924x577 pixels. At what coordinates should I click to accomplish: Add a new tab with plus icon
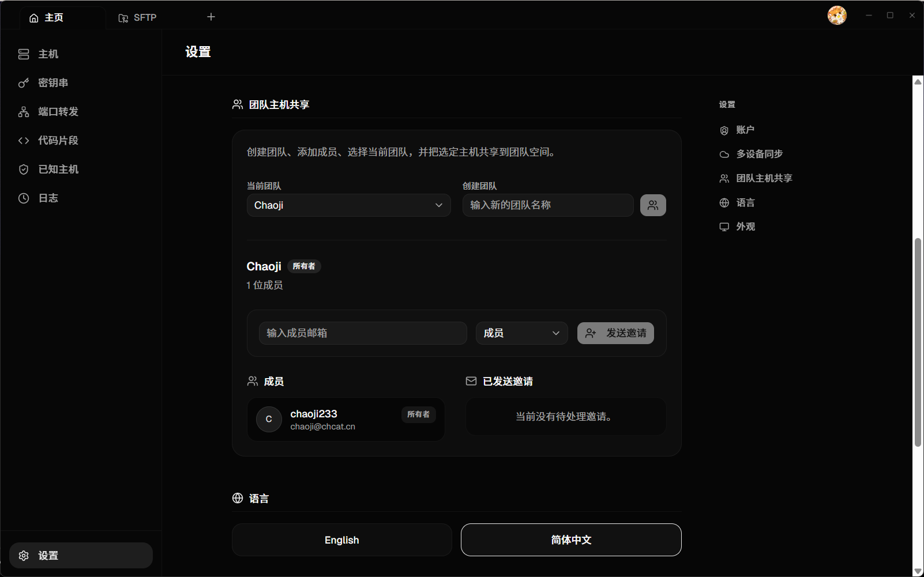pos(211,17)
